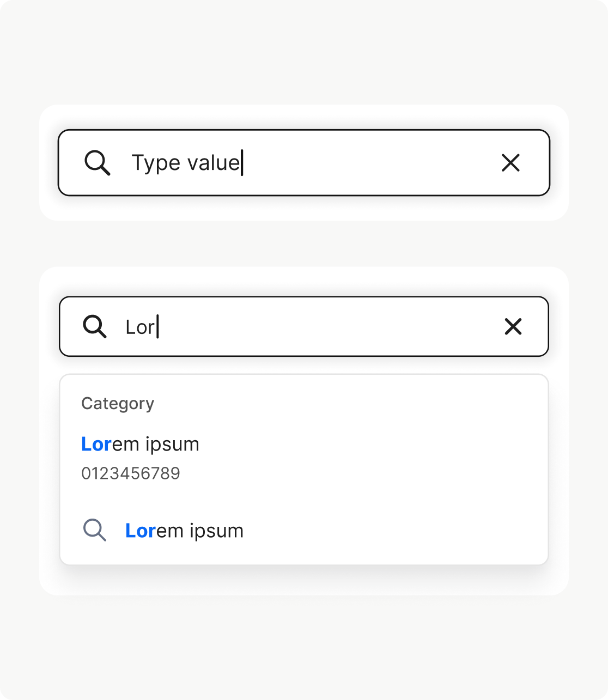Click the "Category" section heading

[x=118, y=404]
